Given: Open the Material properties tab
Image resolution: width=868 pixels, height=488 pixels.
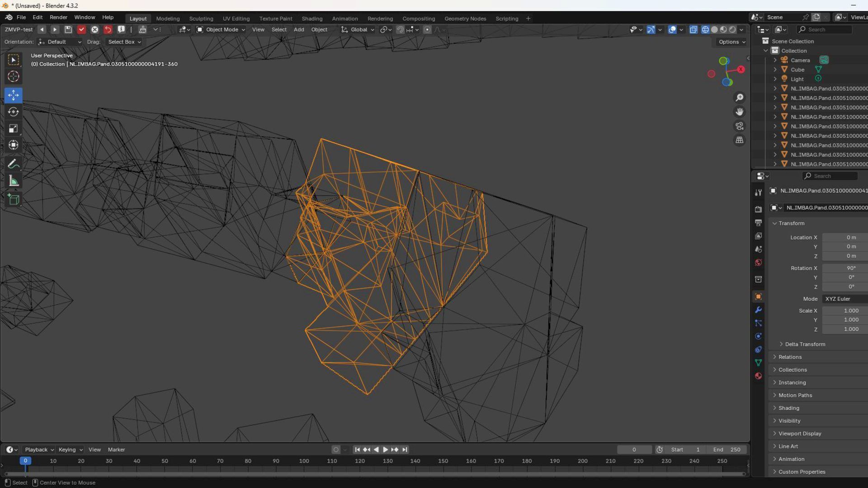Looking at the screenshot, I should point(759,376).
